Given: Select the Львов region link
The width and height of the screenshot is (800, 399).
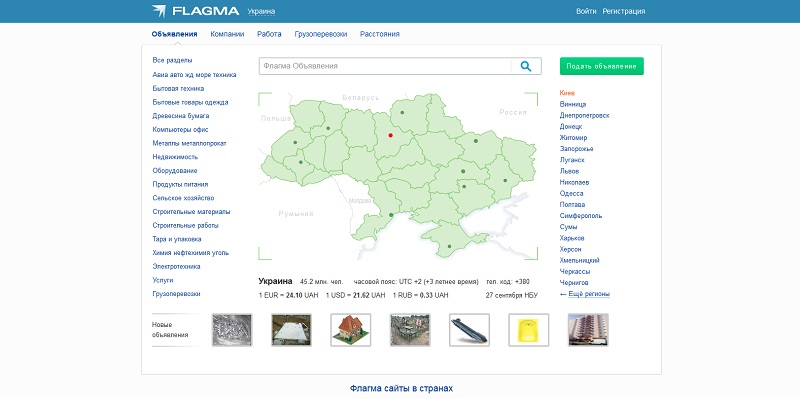Looking at the screenshot, I should (568, 171).
